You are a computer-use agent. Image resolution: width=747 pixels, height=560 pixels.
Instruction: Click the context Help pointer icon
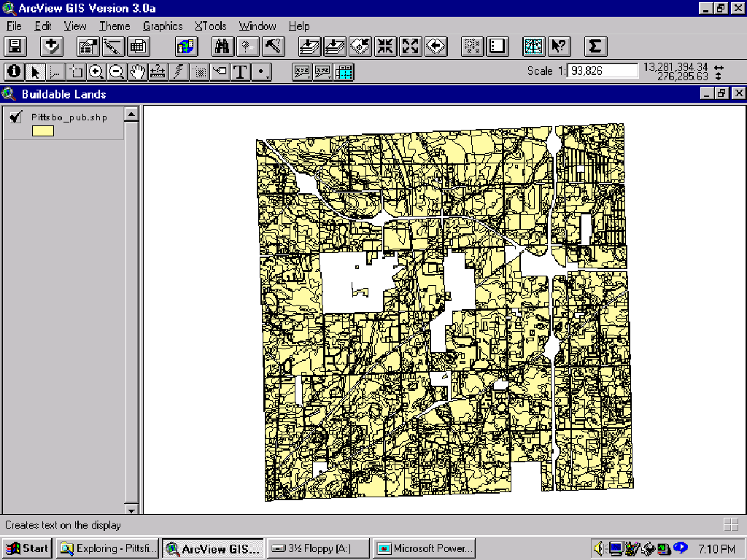tap(560, 47)
